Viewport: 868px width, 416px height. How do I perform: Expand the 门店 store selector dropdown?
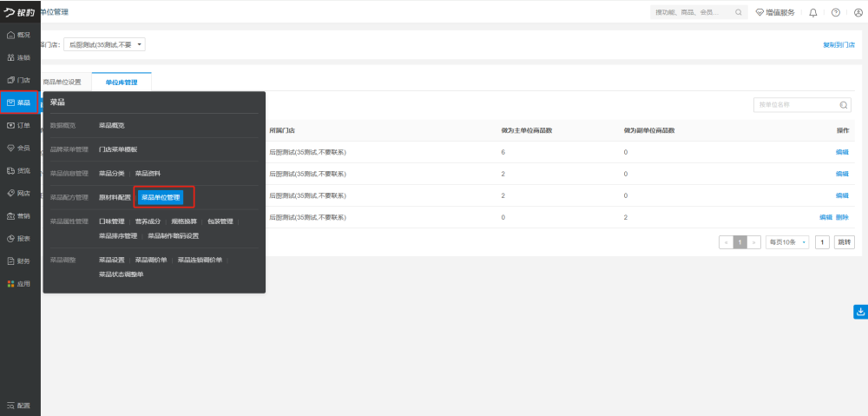[105, 45]
